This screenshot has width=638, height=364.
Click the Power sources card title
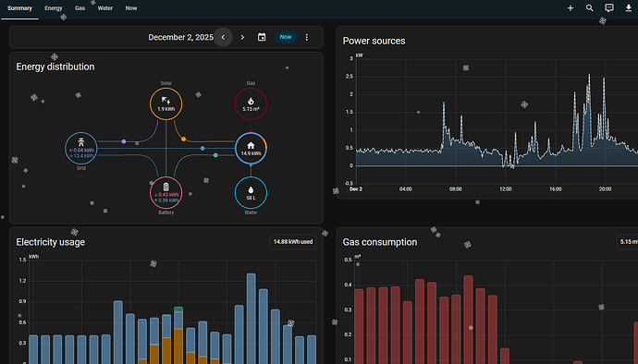click(x=374, y=41)
